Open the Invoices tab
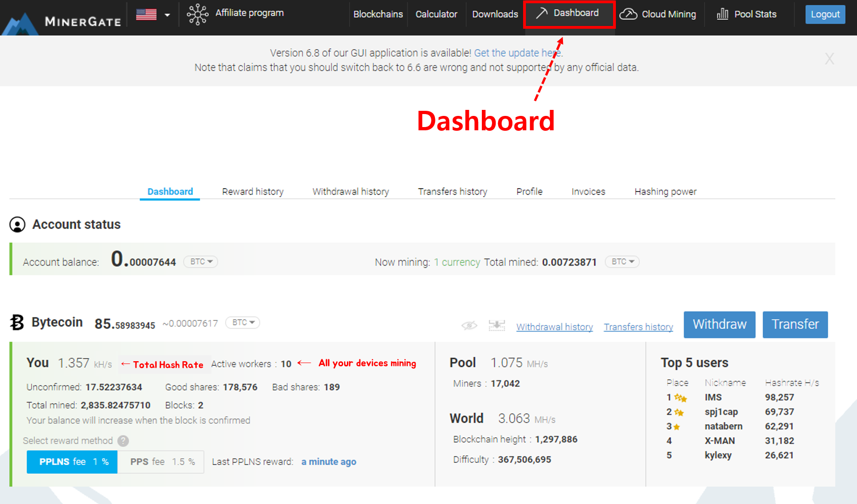 point(588,191)
